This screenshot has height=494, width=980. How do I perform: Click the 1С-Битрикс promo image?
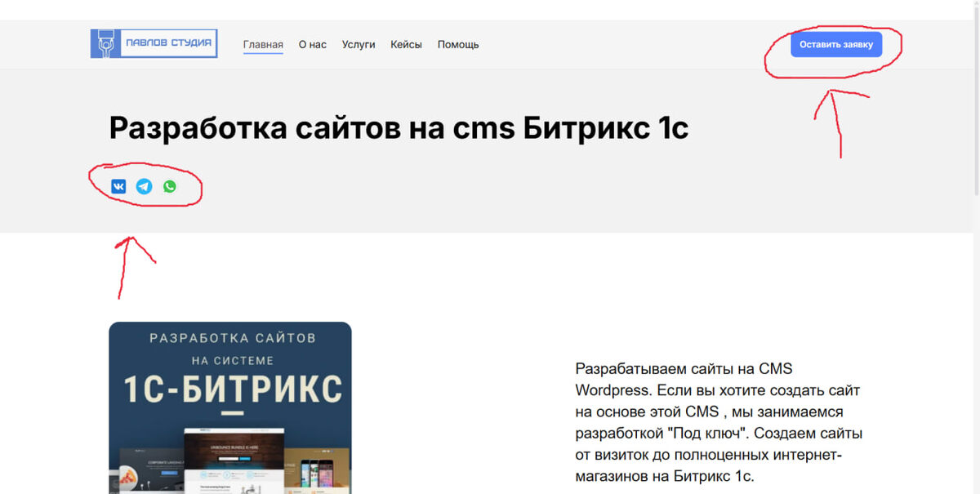(230, 407)
